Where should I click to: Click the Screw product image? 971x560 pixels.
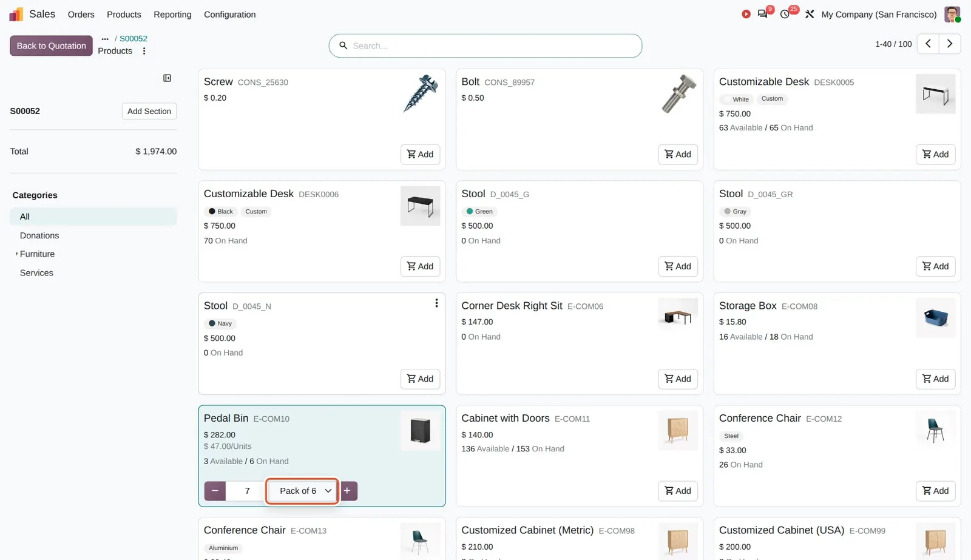[421, 93]
